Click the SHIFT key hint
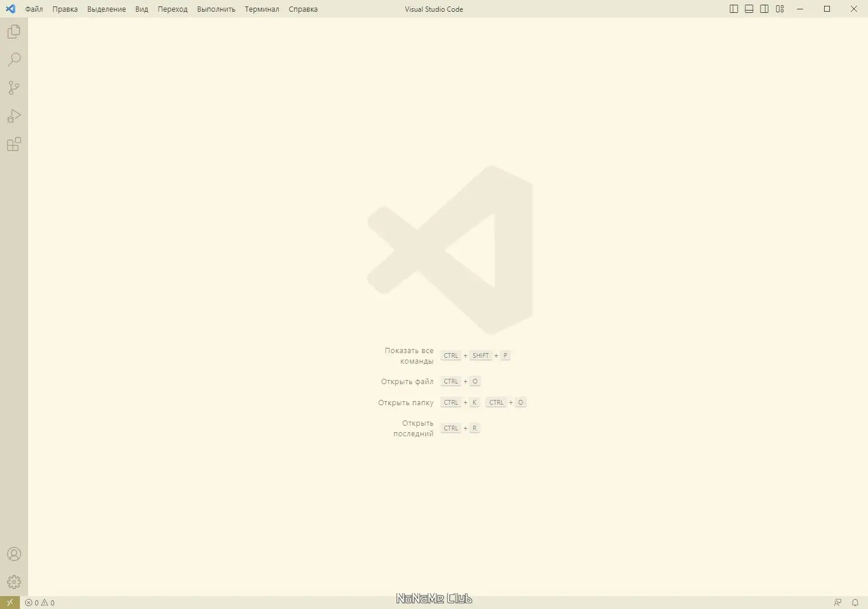Screen dimensions: 868x609 pyautogui.click(x=481, y=355)
